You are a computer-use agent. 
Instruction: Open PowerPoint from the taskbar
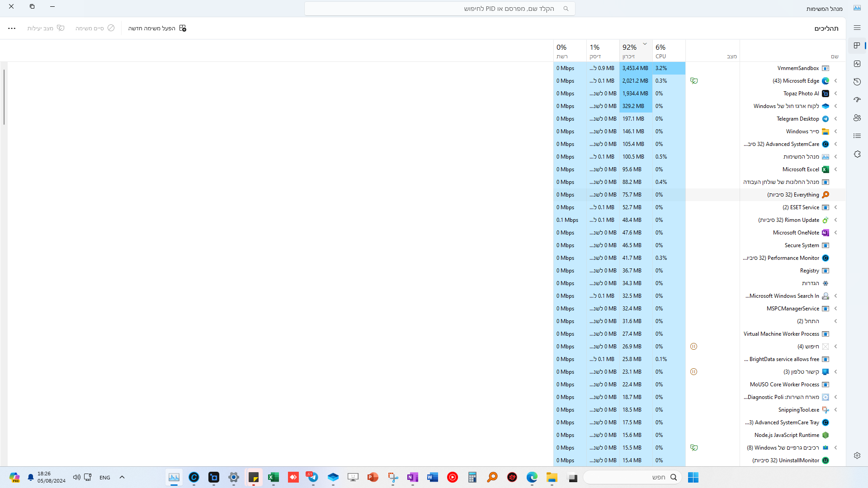click(x=373, y=477)
